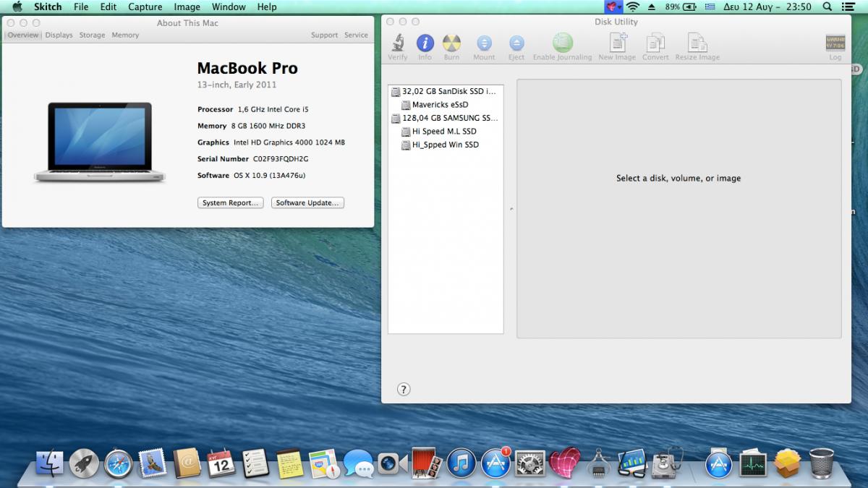Select the Hi_Spped Win SSD volume

[446, 145]
